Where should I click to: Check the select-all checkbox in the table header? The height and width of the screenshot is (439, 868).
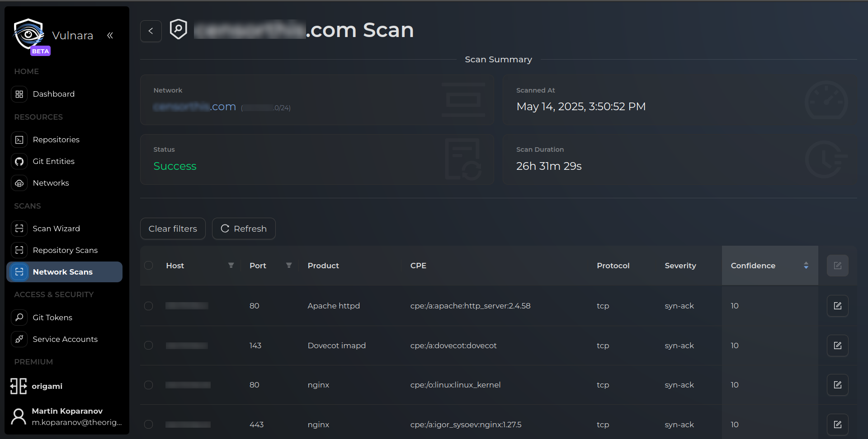tap(149, 266)
